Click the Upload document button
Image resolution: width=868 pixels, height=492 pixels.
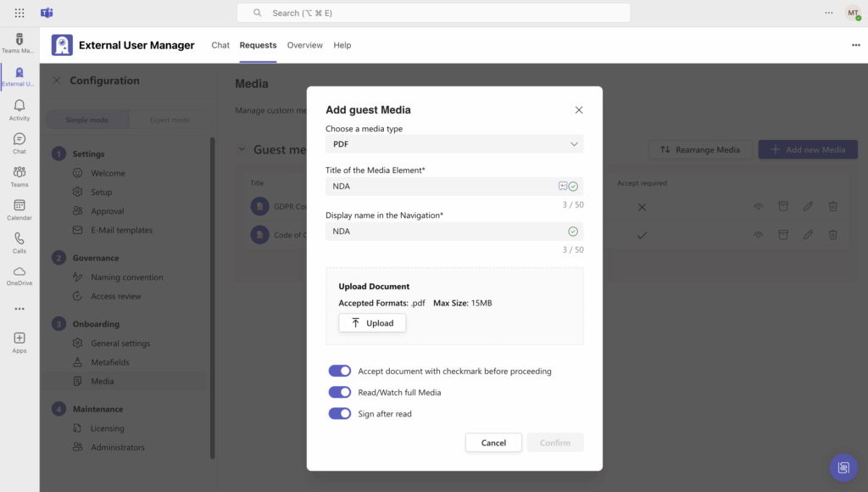372,323
